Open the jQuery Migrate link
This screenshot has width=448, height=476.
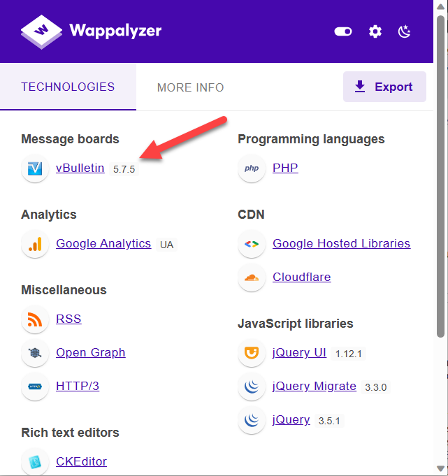(x=315, y=386)
